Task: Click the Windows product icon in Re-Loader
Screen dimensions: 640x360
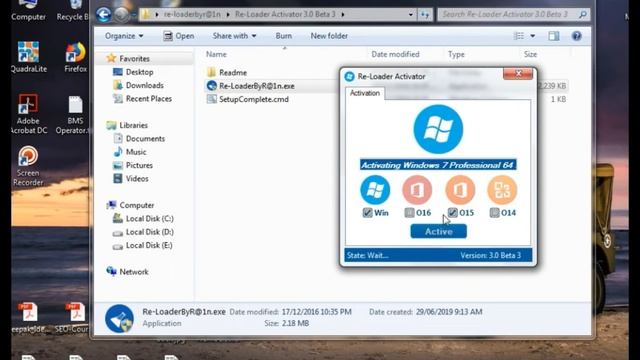Action: [375, 190]
